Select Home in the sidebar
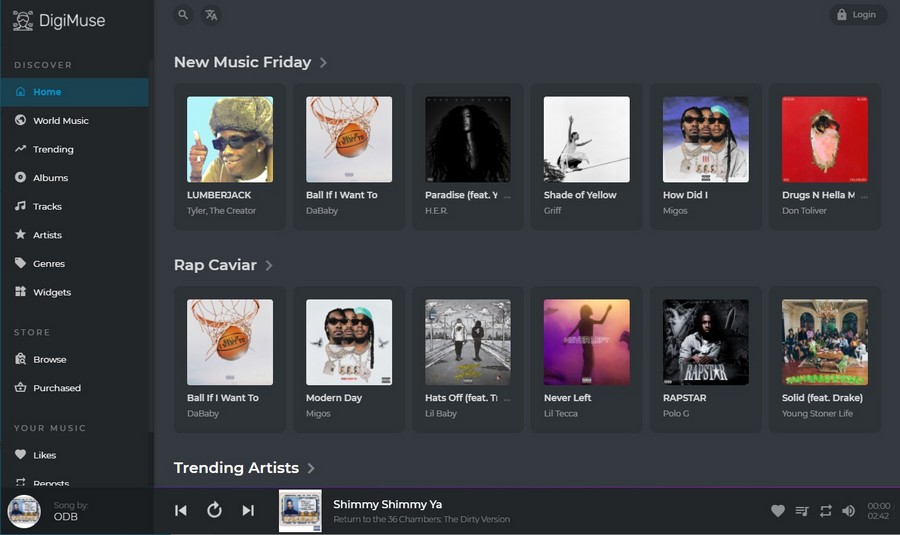The image size is (900, 535). (74, 92)
